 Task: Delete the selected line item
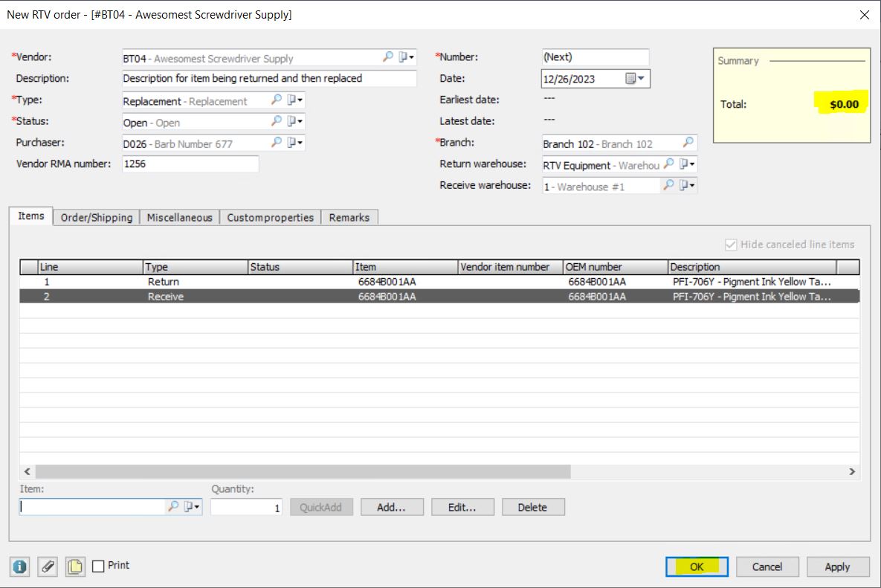click(532, 507)
